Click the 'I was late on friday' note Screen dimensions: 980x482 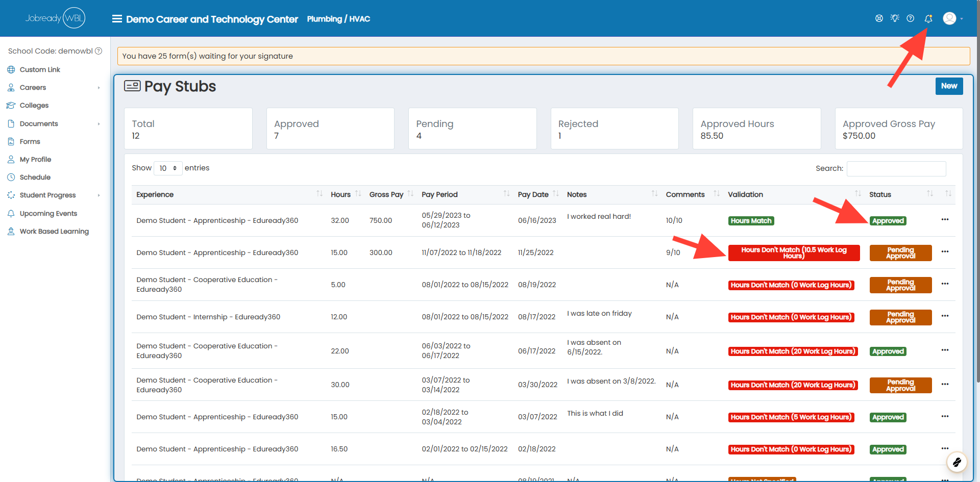coord(599,313)
